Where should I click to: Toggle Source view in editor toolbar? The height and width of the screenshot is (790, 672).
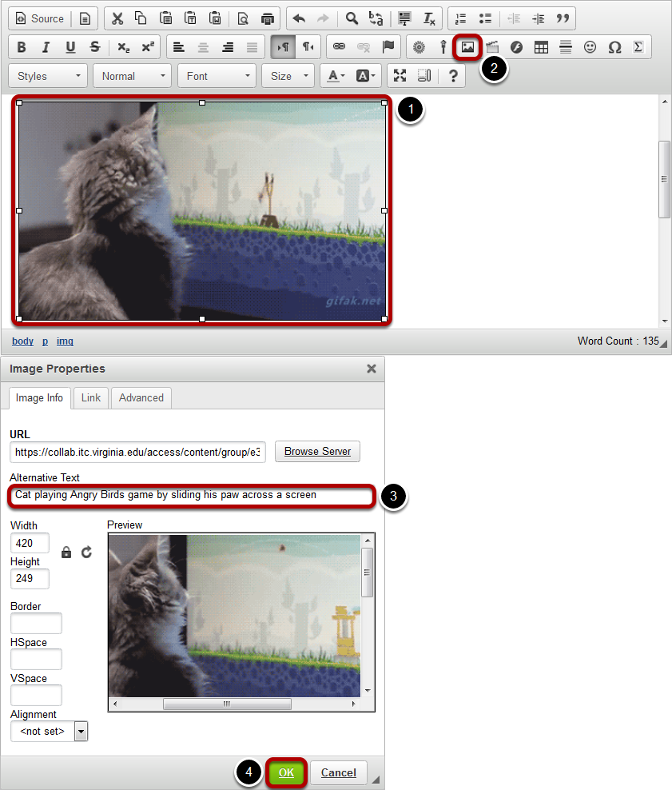[x=40, y=18]
